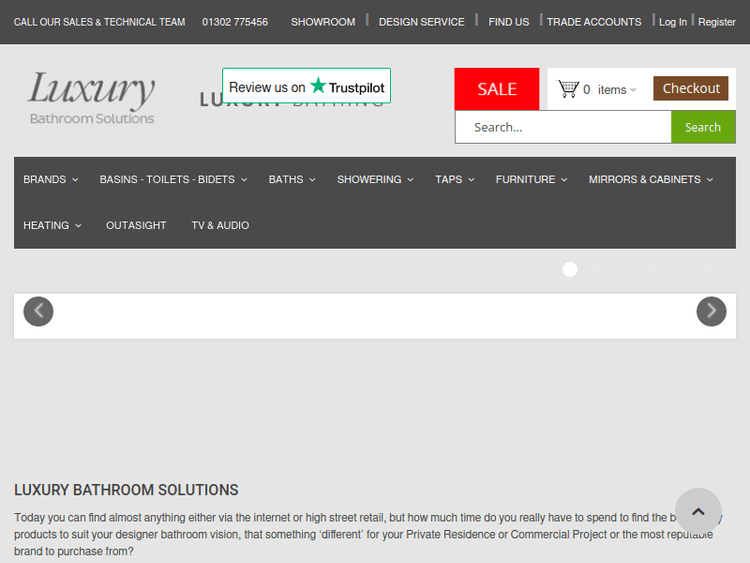Open the Trade Accounts link
Image resolution: width=750 pixels, height=563 pixels.
pyautogui.click(x=594, y=22)
